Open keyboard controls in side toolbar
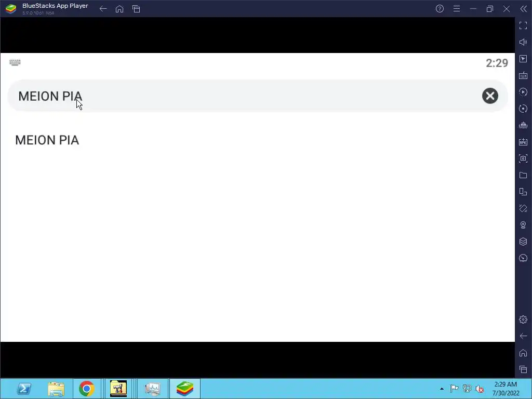 point(523,75)
